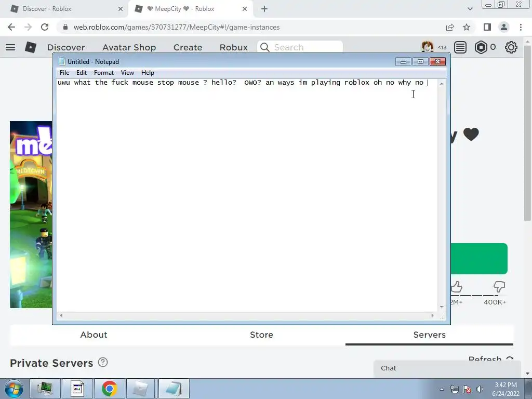Show hidden system tray icons
Image resolution: width=532 pixels, height=399 pixels.
(442, 389)
